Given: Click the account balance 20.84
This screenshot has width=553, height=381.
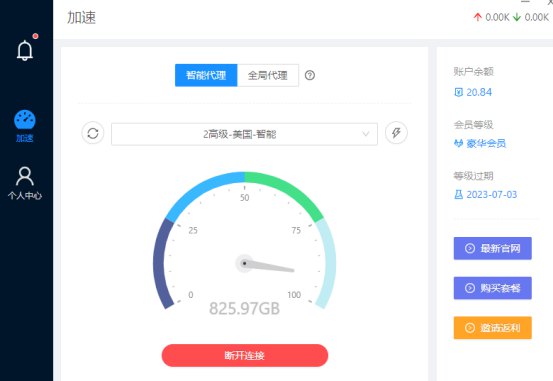Looking at the screenshot, I should [x=479, y=92].
